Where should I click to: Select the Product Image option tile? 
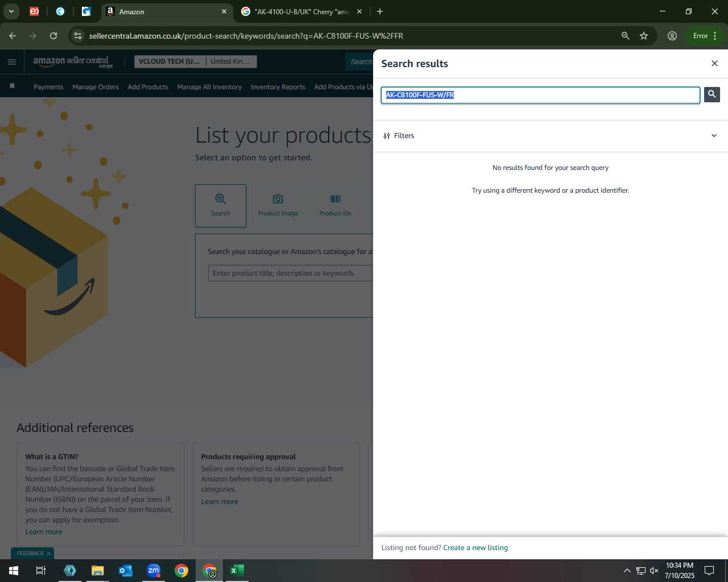[278, 206]
